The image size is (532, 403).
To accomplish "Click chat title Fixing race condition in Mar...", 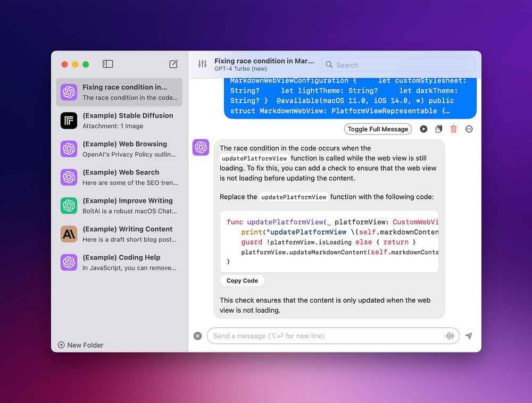I will click(x=264, y=61).
